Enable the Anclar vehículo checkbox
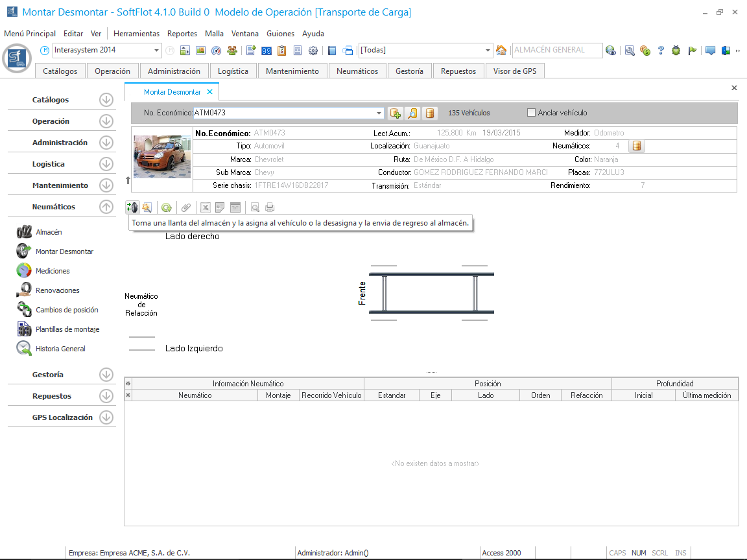 [532, 113]
